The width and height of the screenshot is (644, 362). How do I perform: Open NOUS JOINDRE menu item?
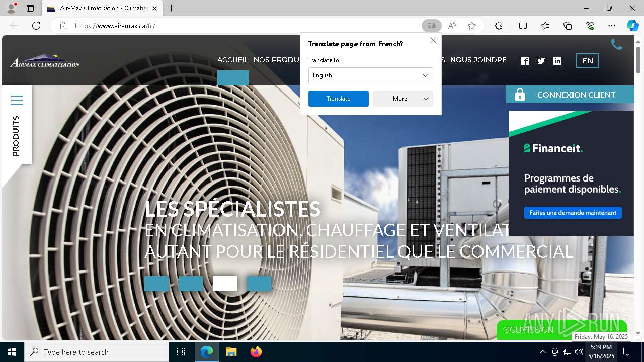coord(478,60)
